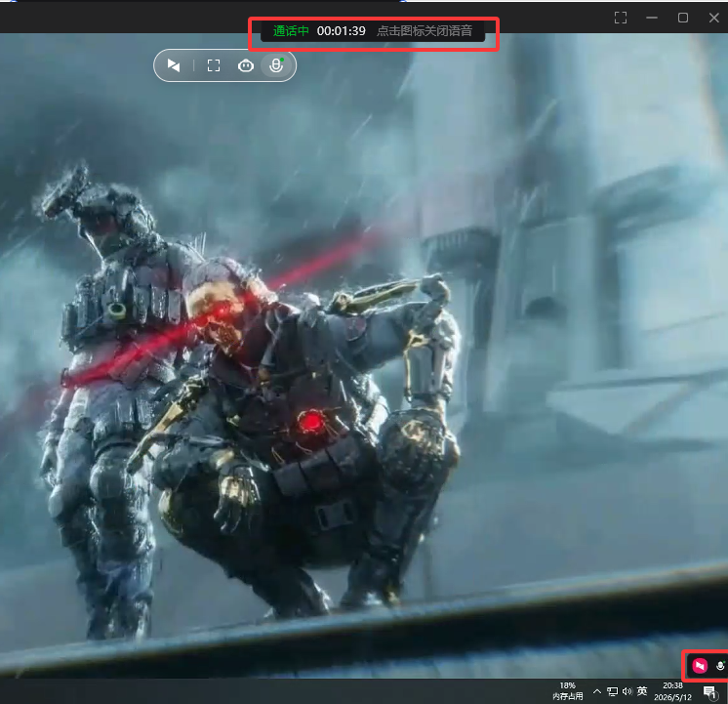Enter full screen from the floating toolbar
Image resolution: width=728 pixels, height=704 pixels.
214,65
